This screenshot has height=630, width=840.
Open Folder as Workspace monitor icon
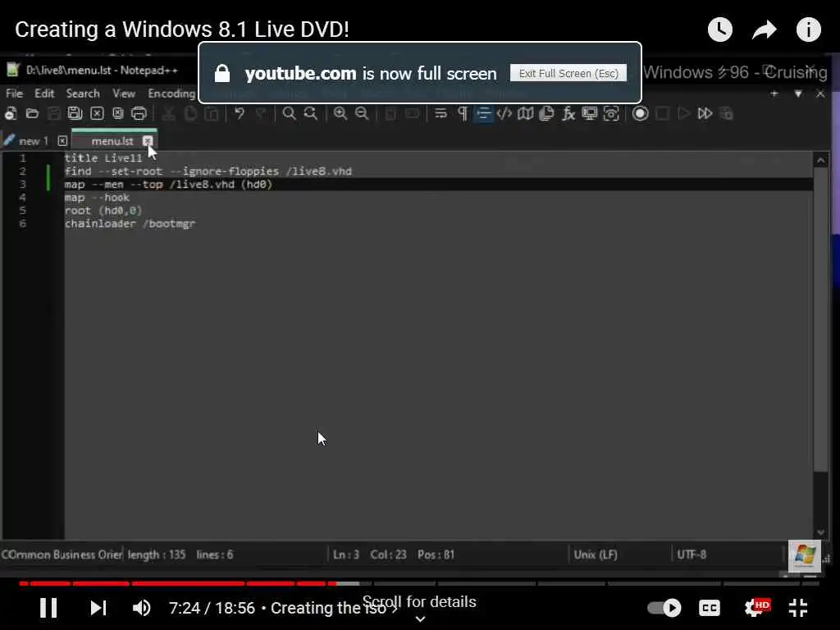click(x=590, y=113)
